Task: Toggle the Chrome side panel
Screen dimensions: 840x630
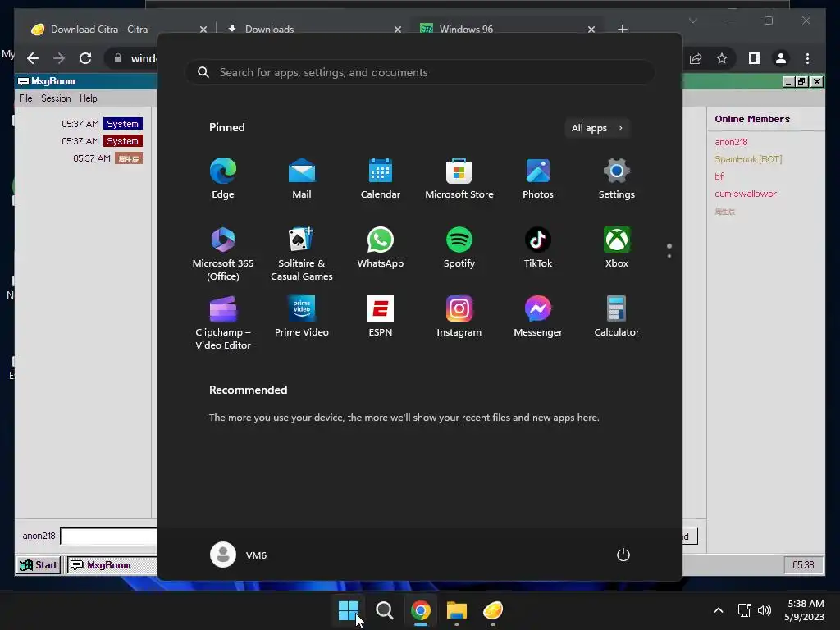Action: coord(755,58)
